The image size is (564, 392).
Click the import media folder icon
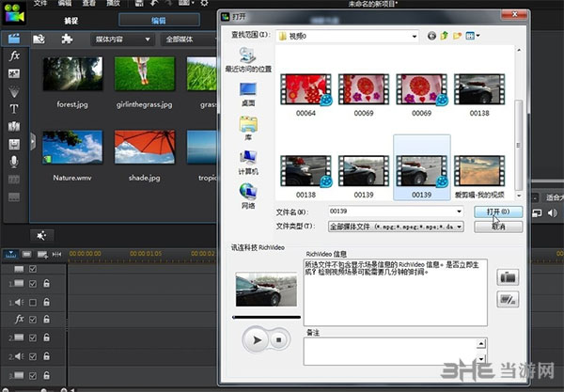tap(39, 39)
